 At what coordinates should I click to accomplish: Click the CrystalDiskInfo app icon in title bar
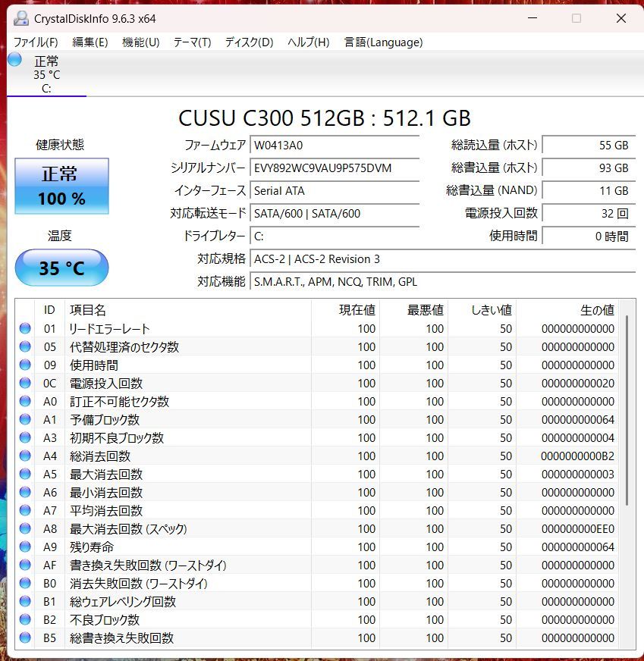click(20, 18)
